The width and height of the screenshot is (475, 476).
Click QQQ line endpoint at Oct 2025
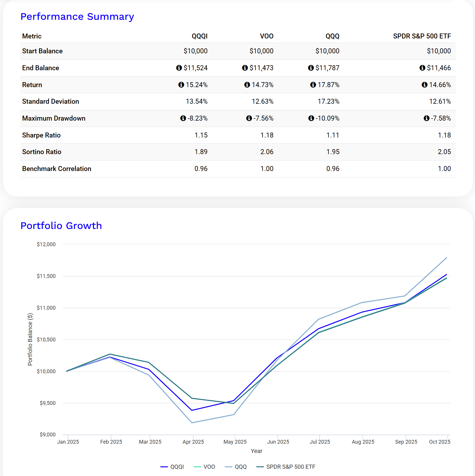[x=446, y=258]
